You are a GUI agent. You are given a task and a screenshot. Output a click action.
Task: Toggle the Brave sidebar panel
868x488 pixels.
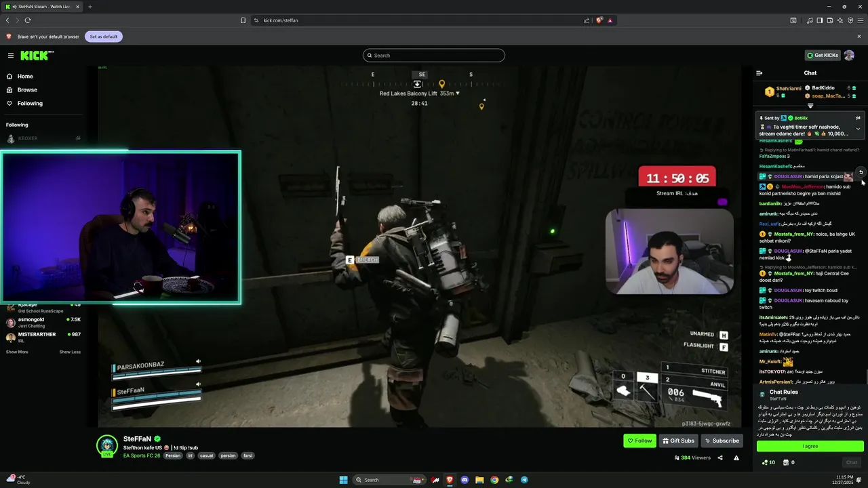pyautogui.click(x=820, y=20)
